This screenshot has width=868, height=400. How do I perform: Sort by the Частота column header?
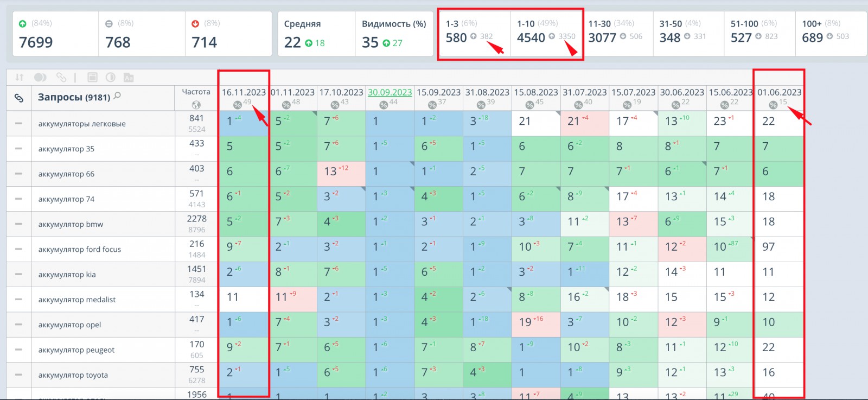[196, 92]
